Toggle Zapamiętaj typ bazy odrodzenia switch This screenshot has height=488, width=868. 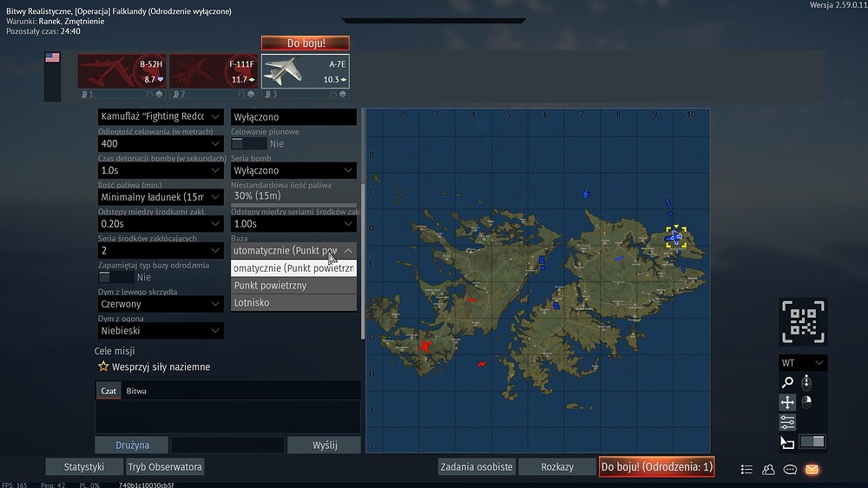point(115,277)
